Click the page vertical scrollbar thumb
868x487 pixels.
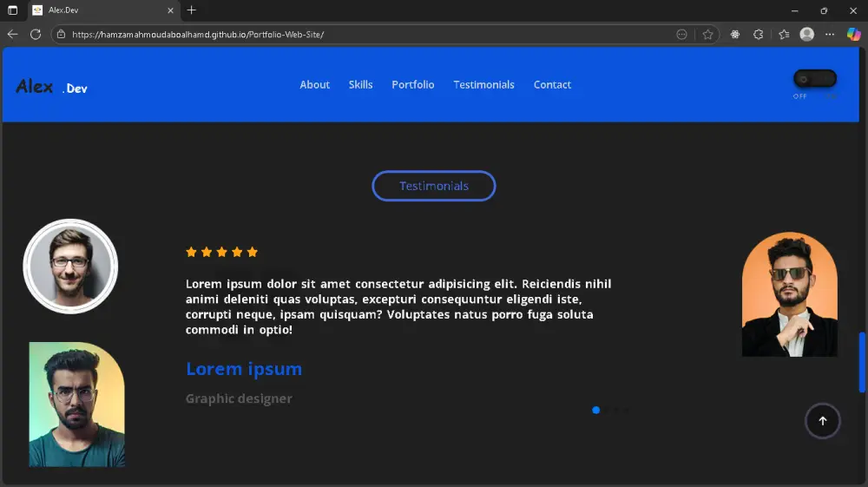coord(862,363)
